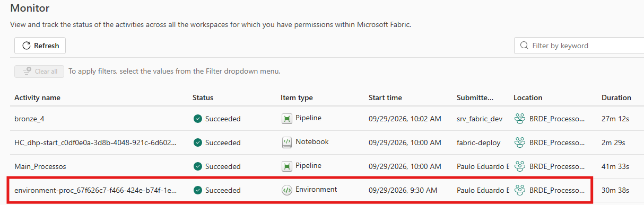This screenshot has height=205, width=644.
Task: Open the Main_Processos activity name
Action: pyautogui.click(x=40, y=166)
